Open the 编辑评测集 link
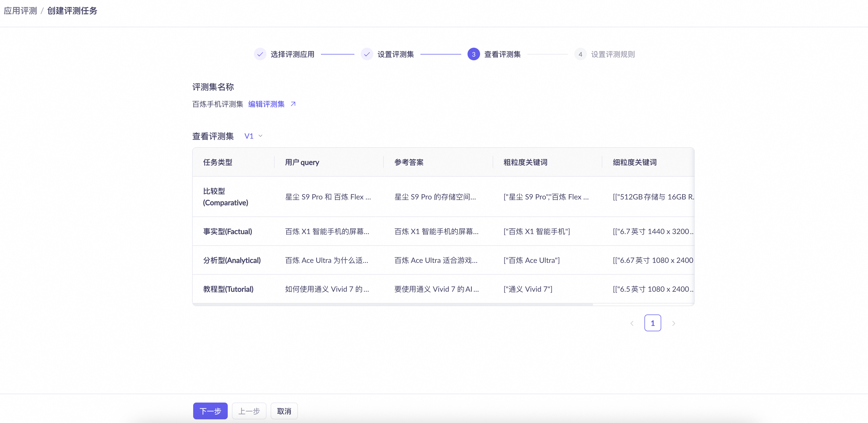868x423 pixels. [x=266, y=104]
